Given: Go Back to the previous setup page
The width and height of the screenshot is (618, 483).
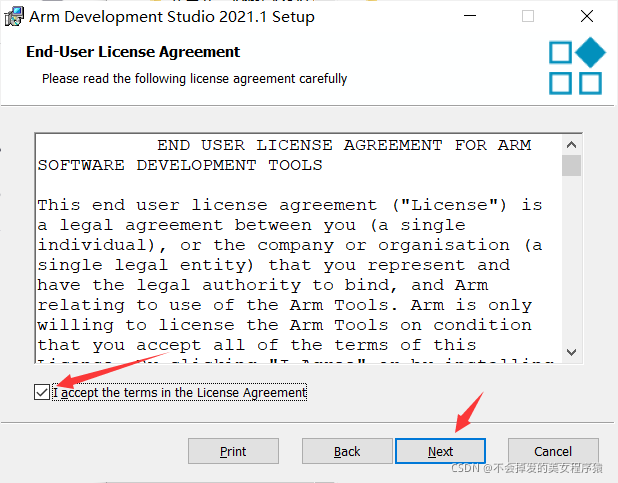Looking at the screenshot, I should [x=347, y=451].
